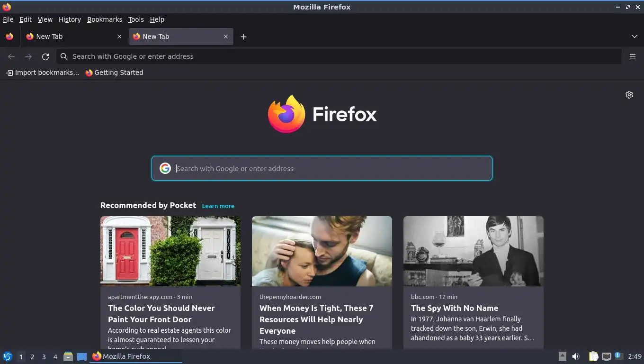Open The Color You Should Never Paint headline

(161, 314)
